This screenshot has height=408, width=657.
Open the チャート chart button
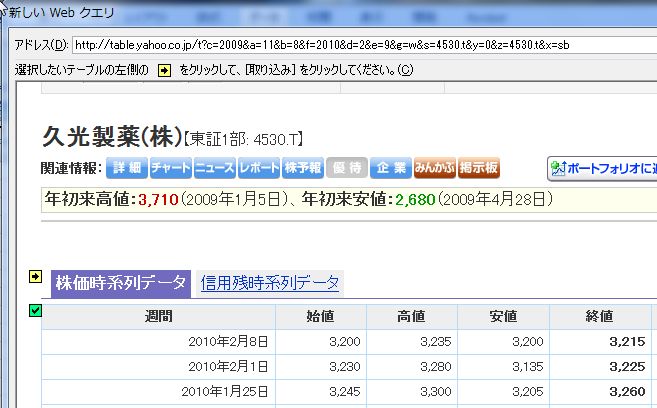pyautogui.click(x=171, y=168)
